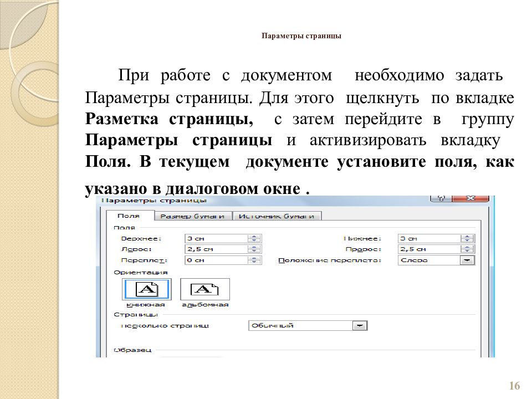Click the Переплет gutter input field
Screen dimensions: 532x399
point(217,260)
